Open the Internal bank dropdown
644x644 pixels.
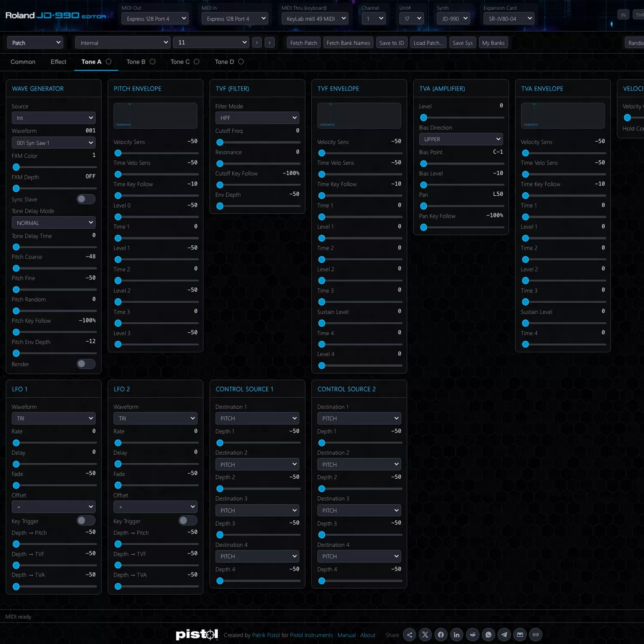123,43
